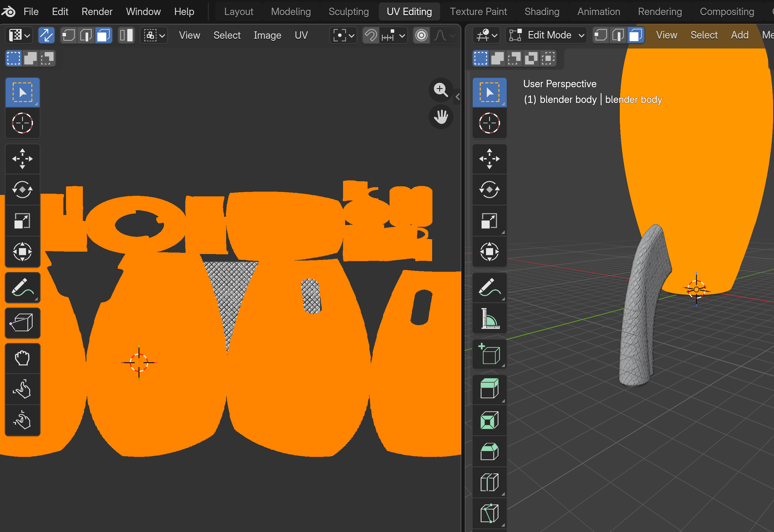Select the 3D viewport Annotate tool
This screenshot has width=774, height=532.
pyautogui.click(x=490, y=287)
